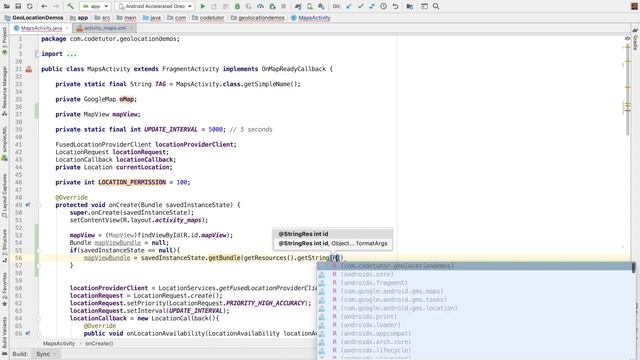Choose R (com.google.android.gms.location) suggestion
The image size is (640, 360).
(x=475, y=308)
